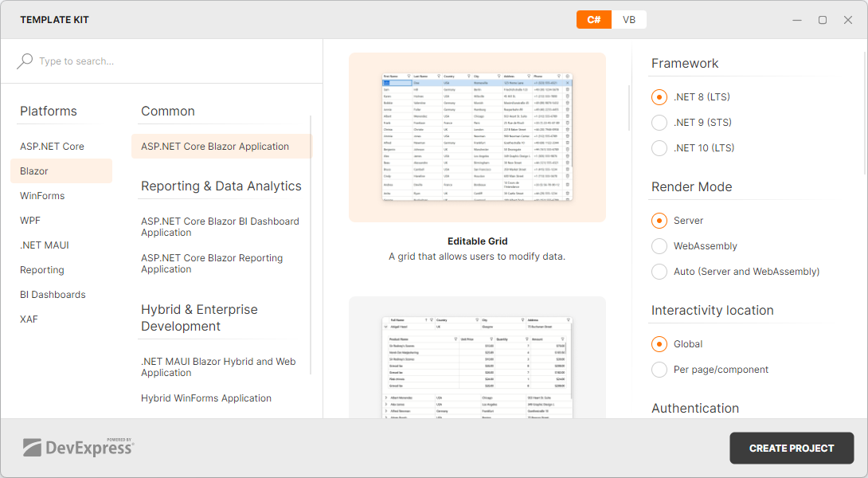The image size is (868, 478).
Task: Choose Auto (Server and WebAssembly) render mode
Action: click(x=659, y=272)
